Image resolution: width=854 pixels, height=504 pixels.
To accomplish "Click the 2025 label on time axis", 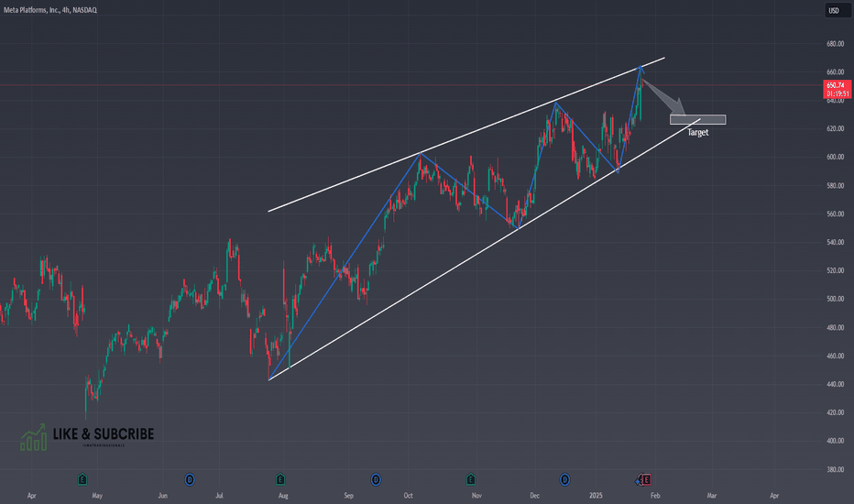I will point(596,496).
